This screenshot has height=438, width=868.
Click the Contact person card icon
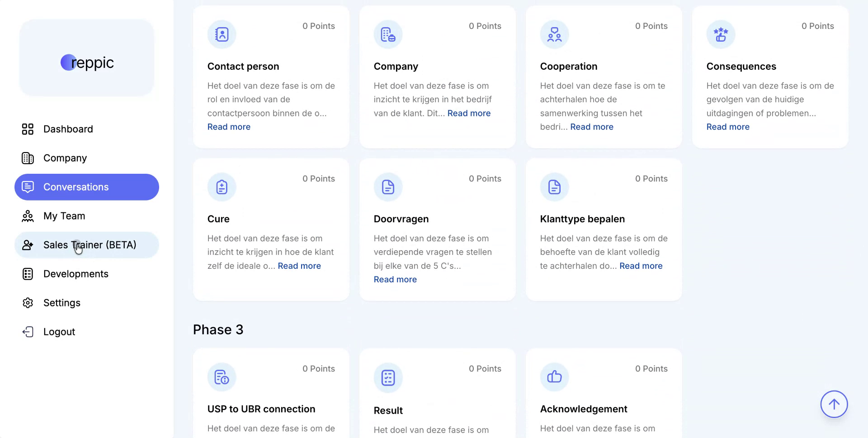tap(222, 34)
